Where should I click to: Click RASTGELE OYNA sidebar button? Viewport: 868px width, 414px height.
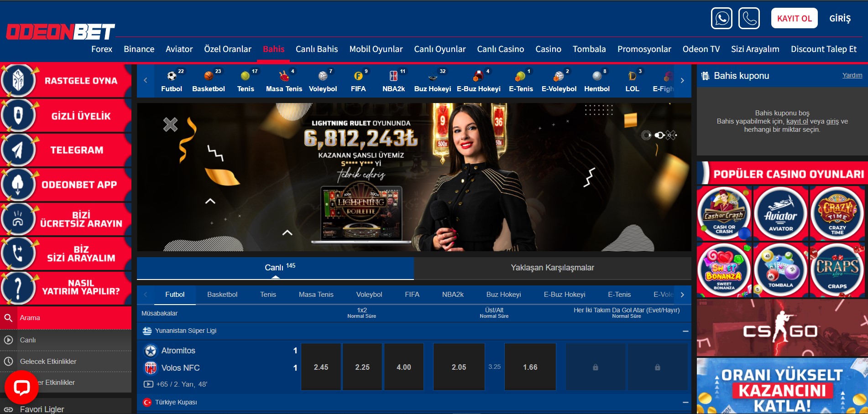[x=66, y=81]
